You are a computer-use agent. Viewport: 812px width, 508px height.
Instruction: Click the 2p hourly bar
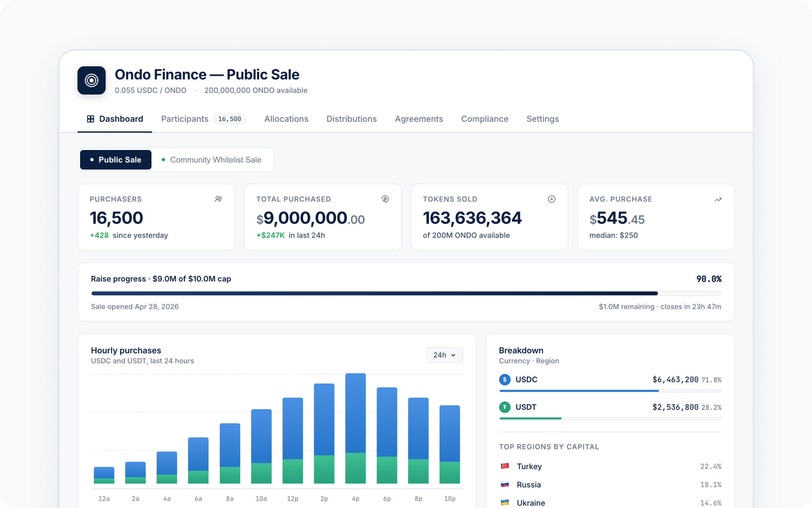point(324,433)
